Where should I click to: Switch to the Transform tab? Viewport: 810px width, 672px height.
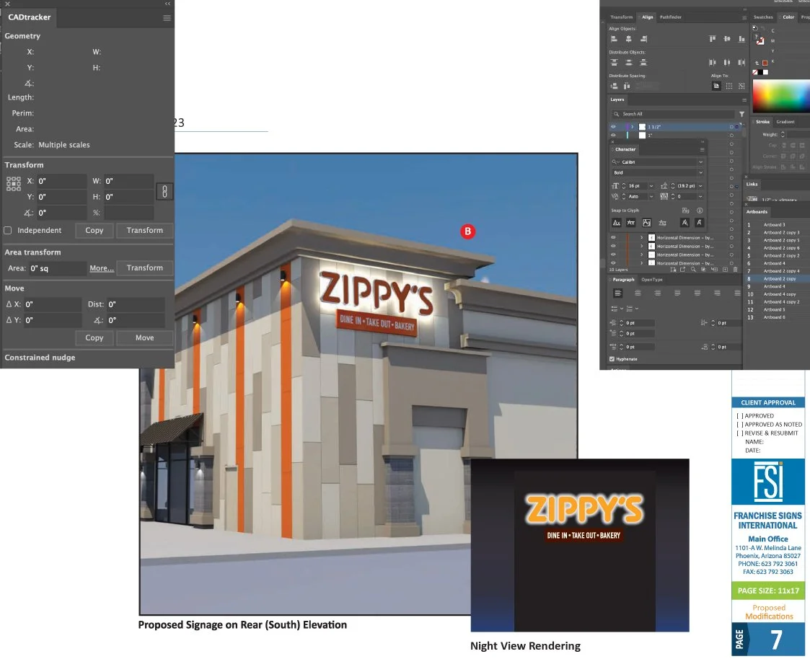[622, 17]
